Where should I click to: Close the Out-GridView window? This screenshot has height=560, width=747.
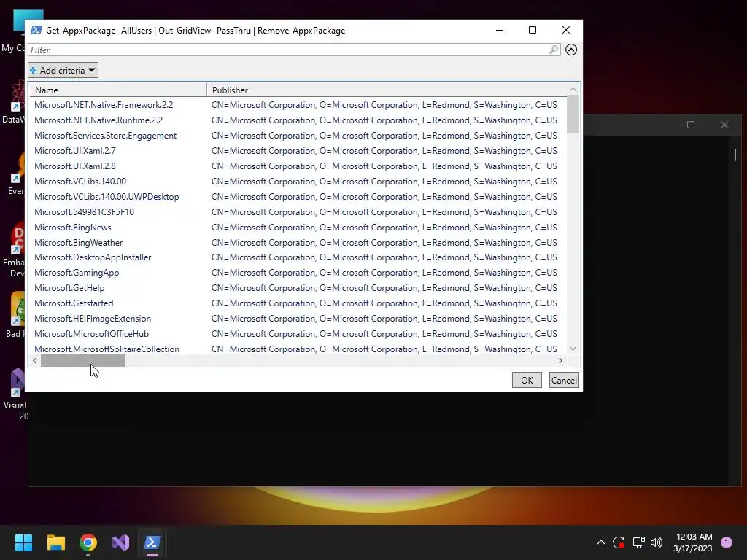(566, 30)
